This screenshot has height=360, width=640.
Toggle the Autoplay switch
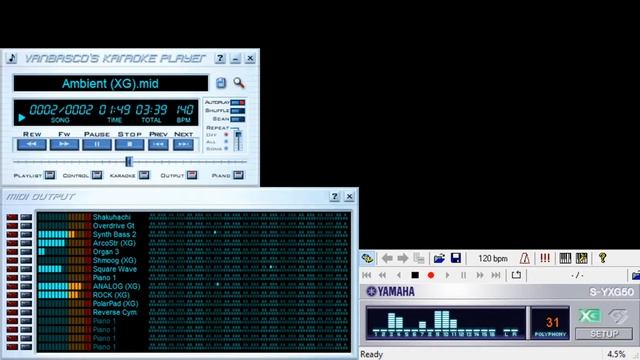[238, 102]
